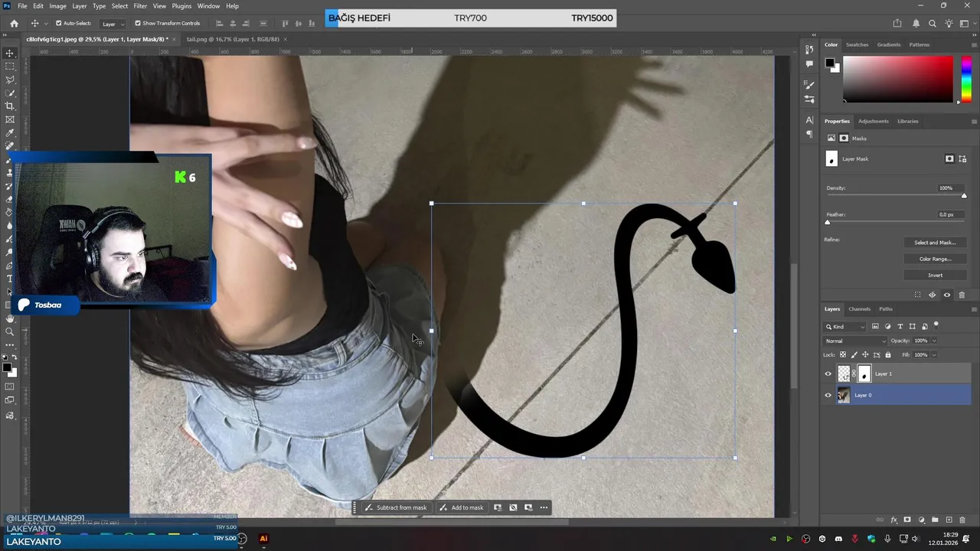The width and height of the screenshot is (980, 551).
Task: Hide Layer 1 with its eye icon
Action: 828,374
